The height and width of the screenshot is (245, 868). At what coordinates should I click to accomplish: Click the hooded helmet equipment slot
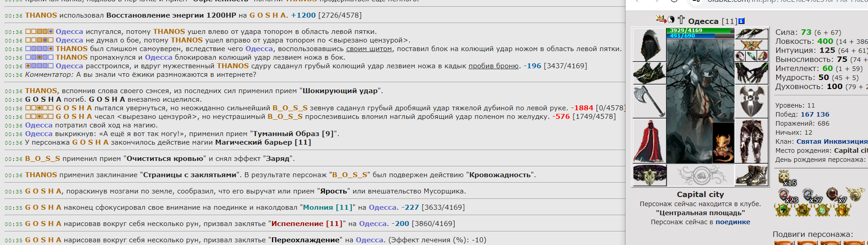649,45
